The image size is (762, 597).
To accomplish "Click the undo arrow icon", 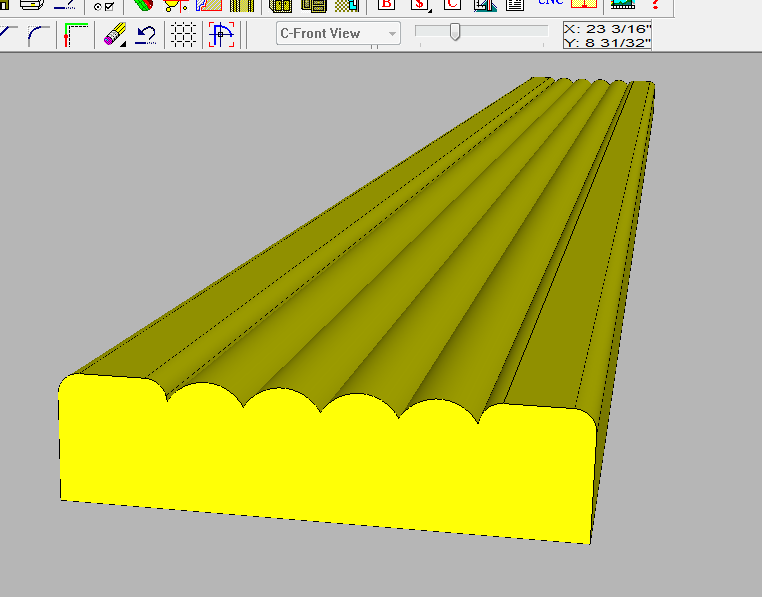I will [x=146, y=35].
